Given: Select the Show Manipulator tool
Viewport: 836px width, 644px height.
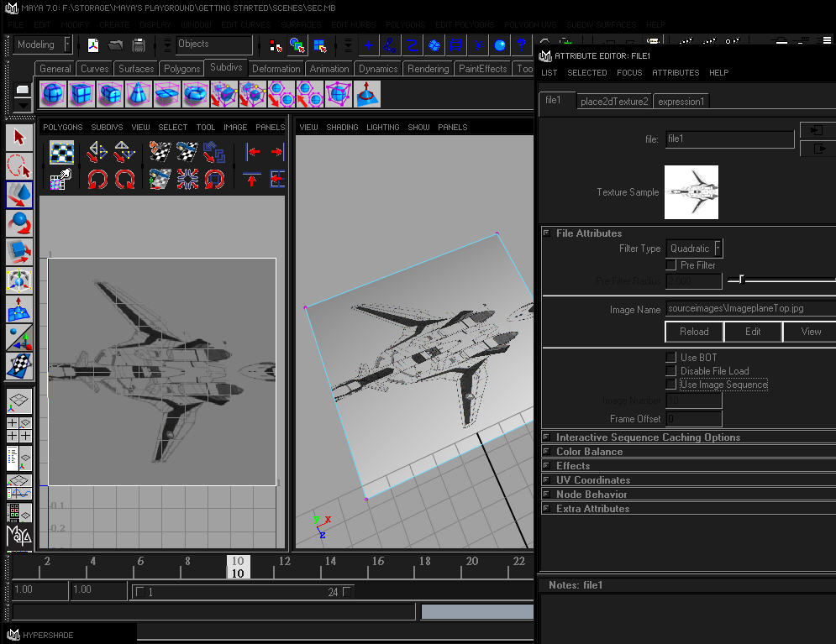Looking at the screenshot, I should 19,338.
